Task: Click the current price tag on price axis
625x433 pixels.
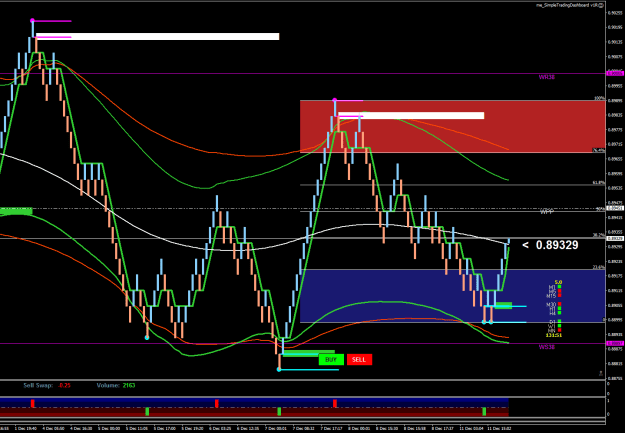Action: coord(615,238)
